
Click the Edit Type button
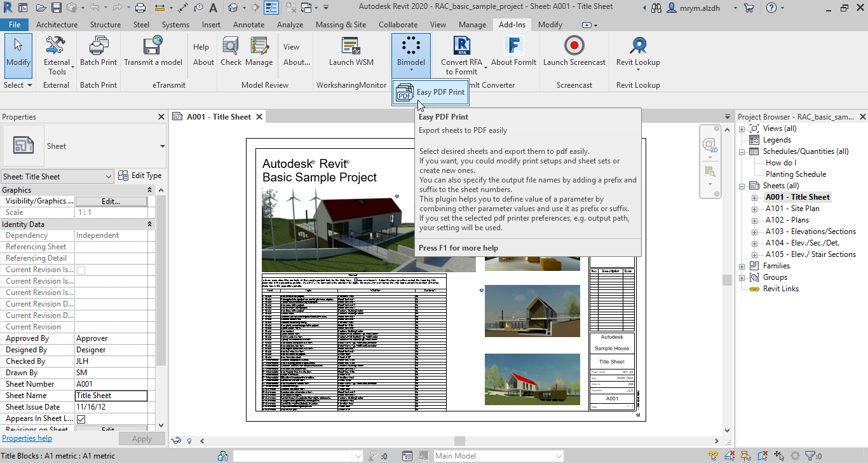(x=140, y=176)
